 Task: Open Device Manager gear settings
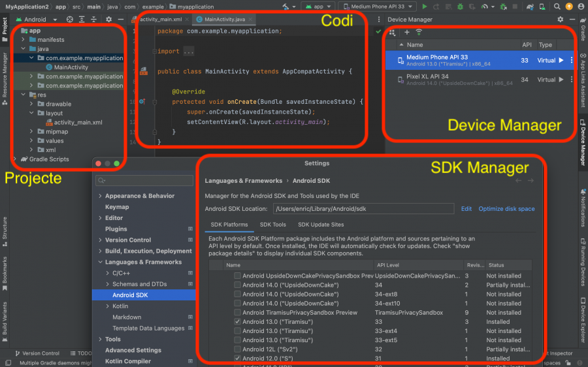point(561,19)
